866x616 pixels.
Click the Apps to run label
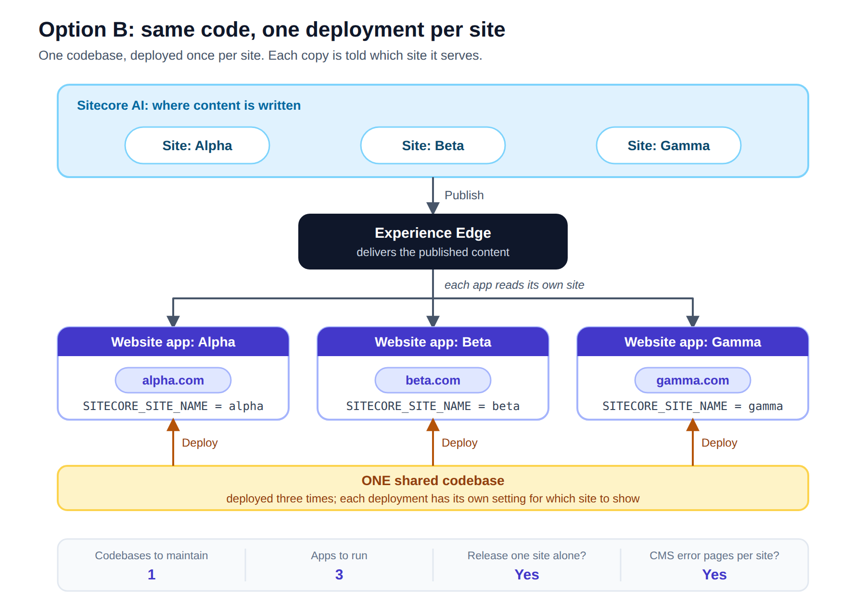tap(339, 555)
